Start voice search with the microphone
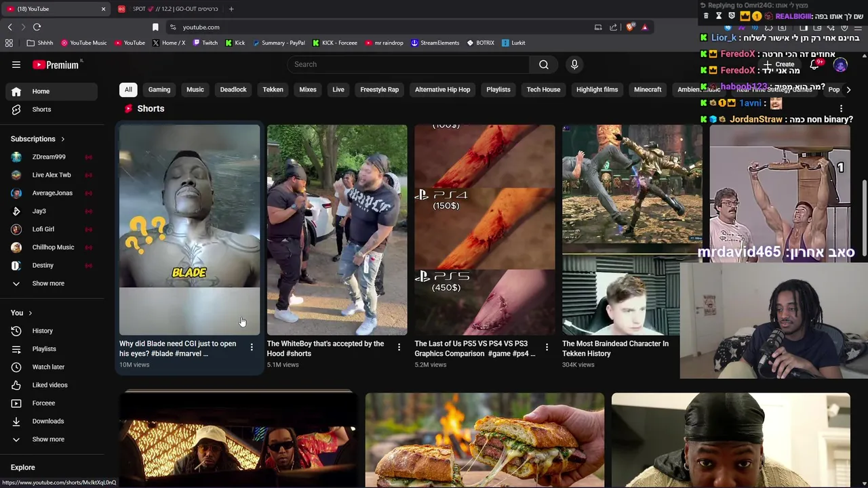 (x=574, y=64)
